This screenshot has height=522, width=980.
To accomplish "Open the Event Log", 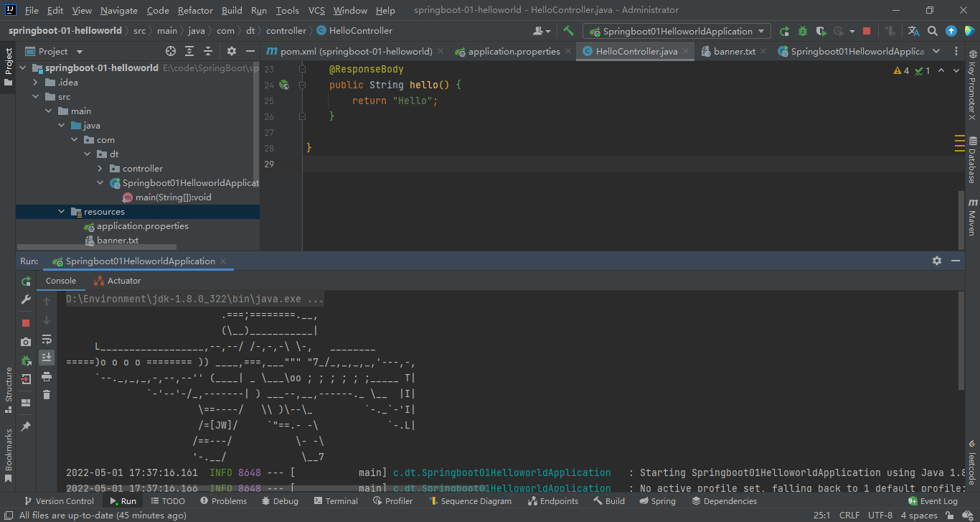I will pyautogui.click(x=933, y=501).
